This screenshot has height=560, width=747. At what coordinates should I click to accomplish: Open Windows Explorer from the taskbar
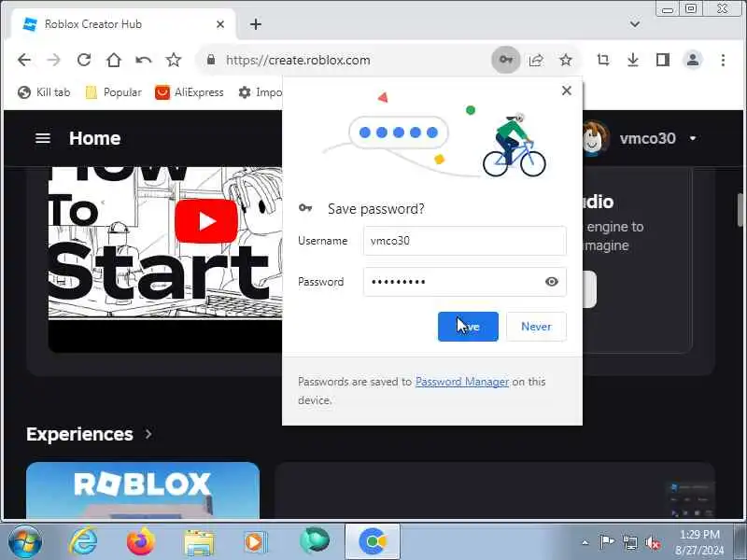(x=199, y=542)
